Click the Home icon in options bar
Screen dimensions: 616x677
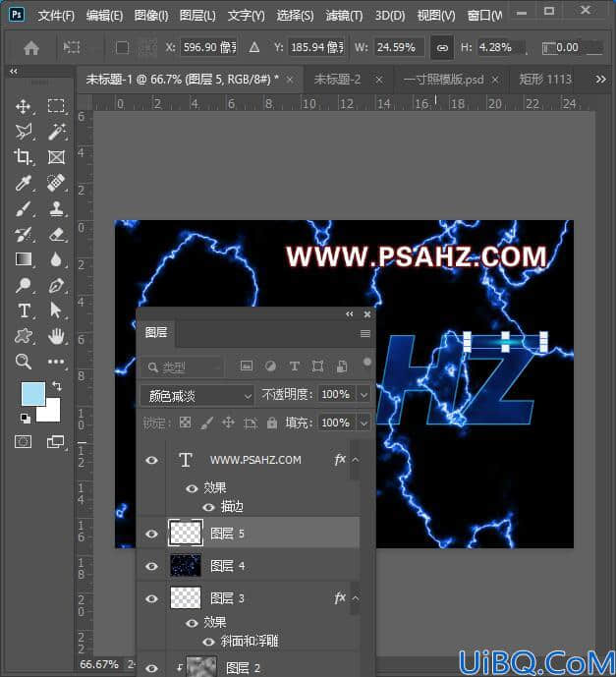click(31, 47)
